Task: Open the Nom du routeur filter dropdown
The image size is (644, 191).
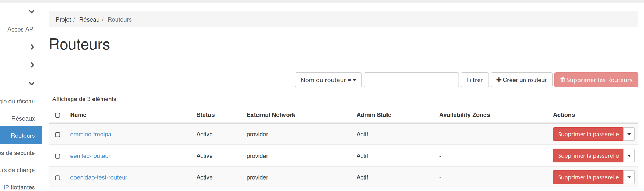Action: tap(328, 80)
